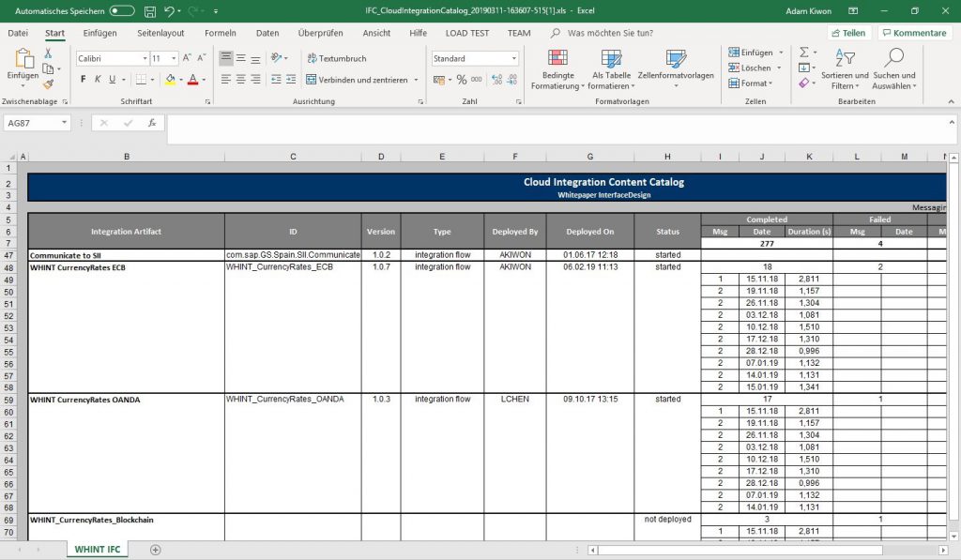Expand the Einfügen cells dropdown arrow

(x=781, y=53)
